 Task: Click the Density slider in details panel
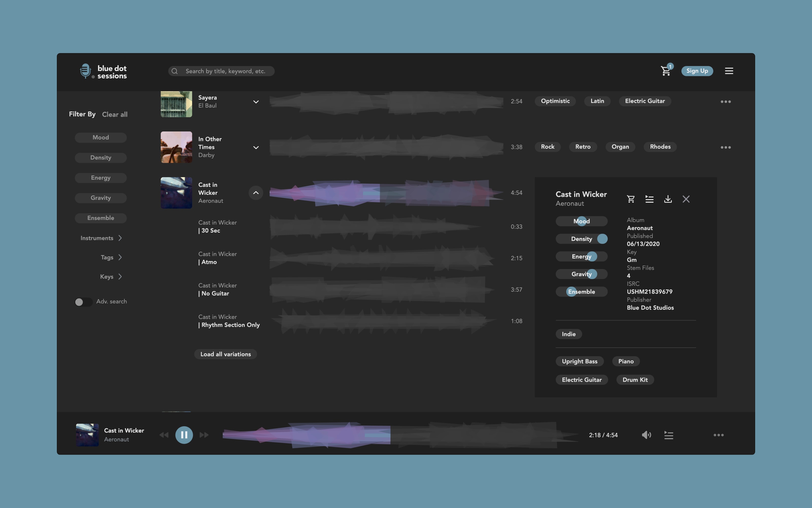(582, 239)
